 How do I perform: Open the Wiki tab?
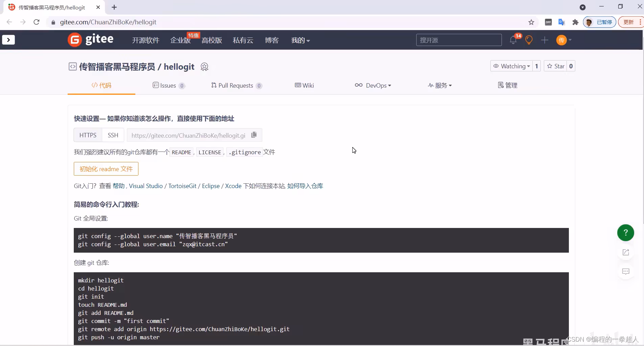[304, 85]
